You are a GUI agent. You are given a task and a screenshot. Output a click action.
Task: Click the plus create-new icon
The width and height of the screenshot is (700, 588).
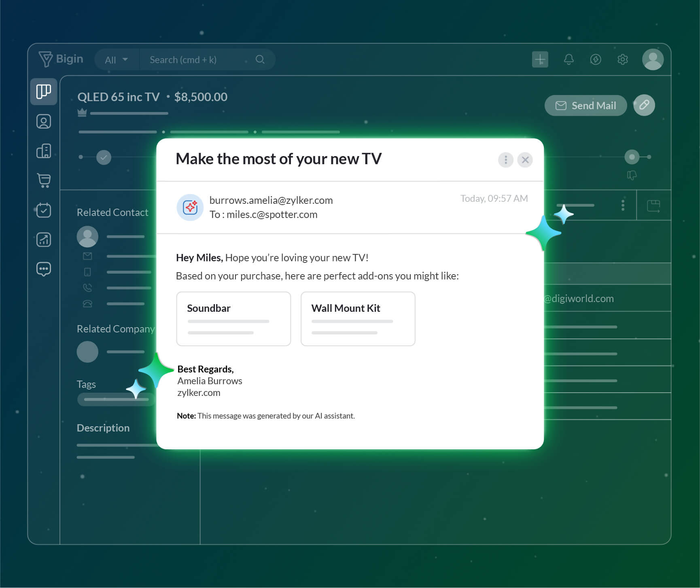(x=540, y=59)
